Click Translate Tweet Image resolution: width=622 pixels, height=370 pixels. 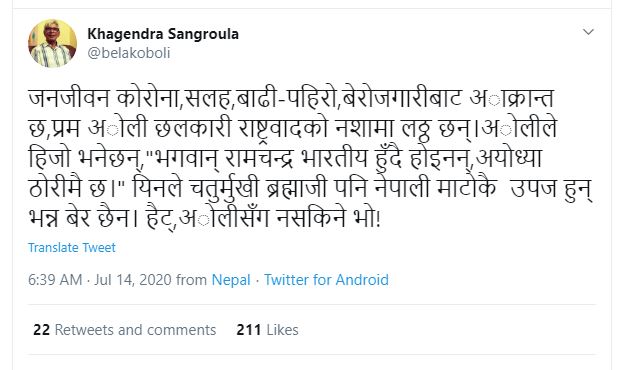click(72, 248)
